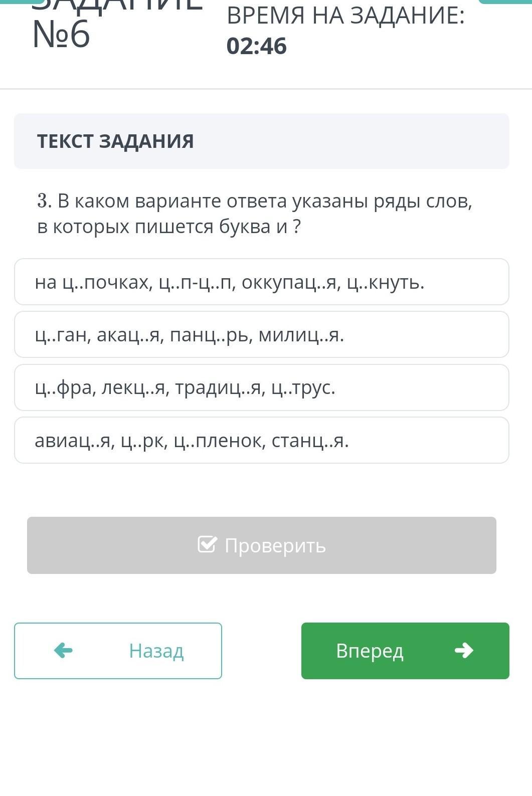Select answer starting with авиац..я

point(262,440)
